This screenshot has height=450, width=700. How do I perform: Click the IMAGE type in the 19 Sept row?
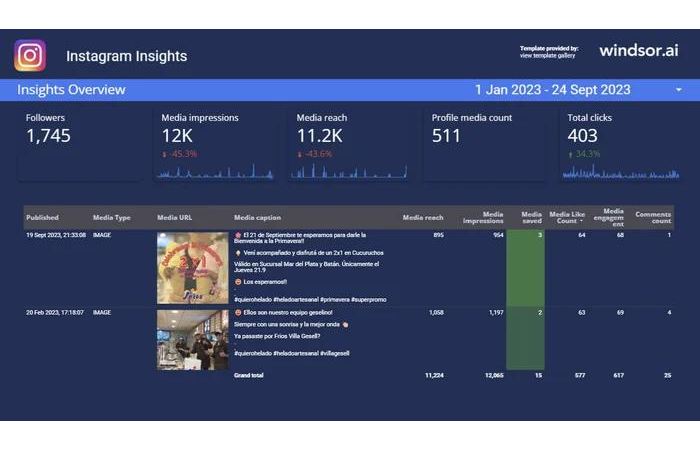click(x=102, y=235)
